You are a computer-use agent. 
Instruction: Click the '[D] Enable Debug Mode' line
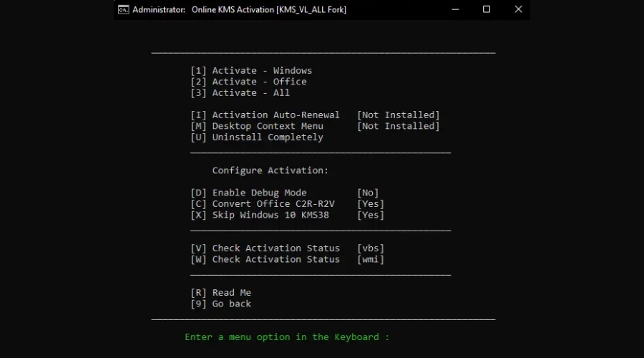pos(248,193)
